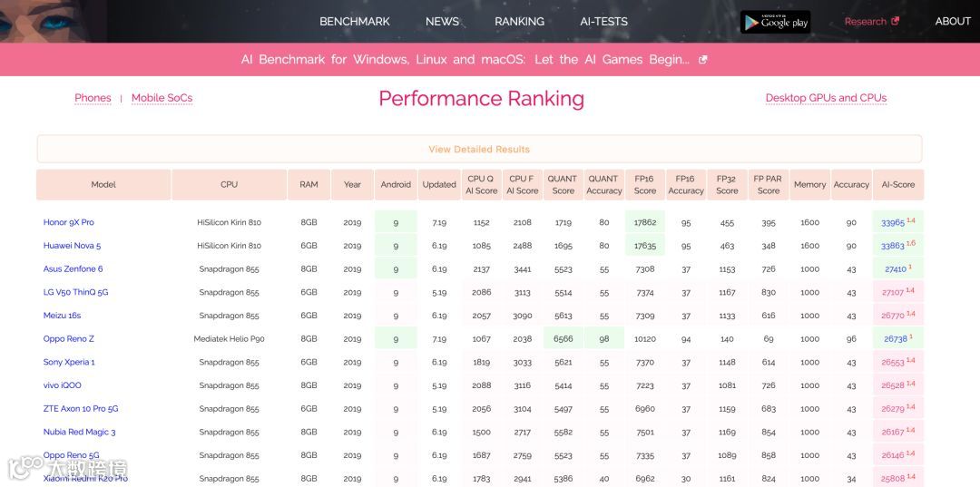This screenshot has height=487, width=980.
Task: Open the Asus Zenfone 6 model link
Action: click(73, 269)
